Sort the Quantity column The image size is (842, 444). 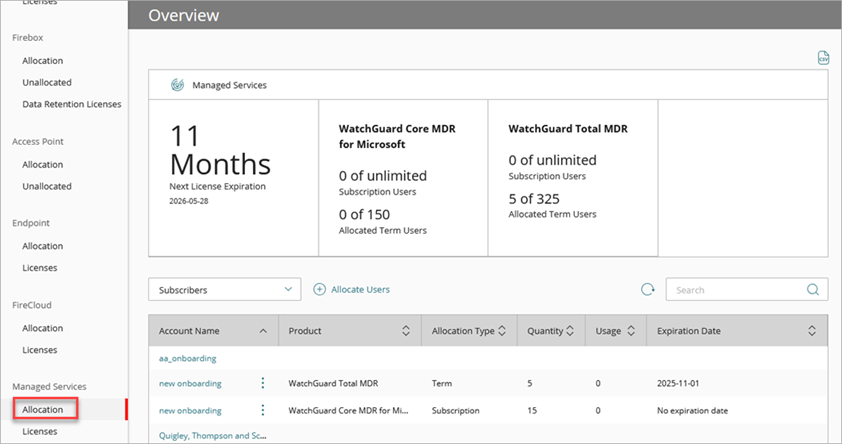pyautogui.click(x=570, y=331)
